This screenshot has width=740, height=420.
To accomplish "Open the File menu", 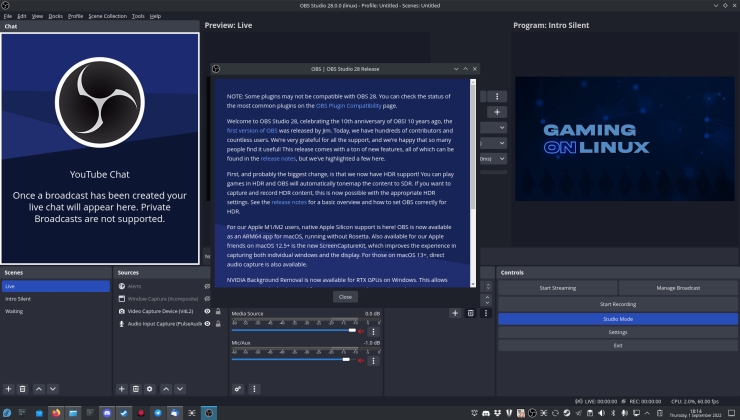I will (x=8, y=16).
